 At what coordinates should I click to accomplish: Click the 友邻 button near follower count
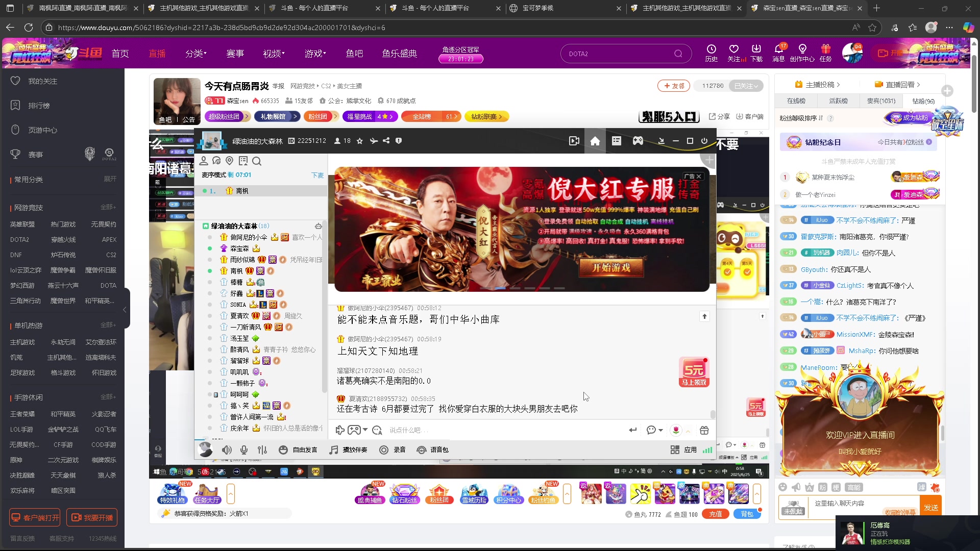[674, 86]
